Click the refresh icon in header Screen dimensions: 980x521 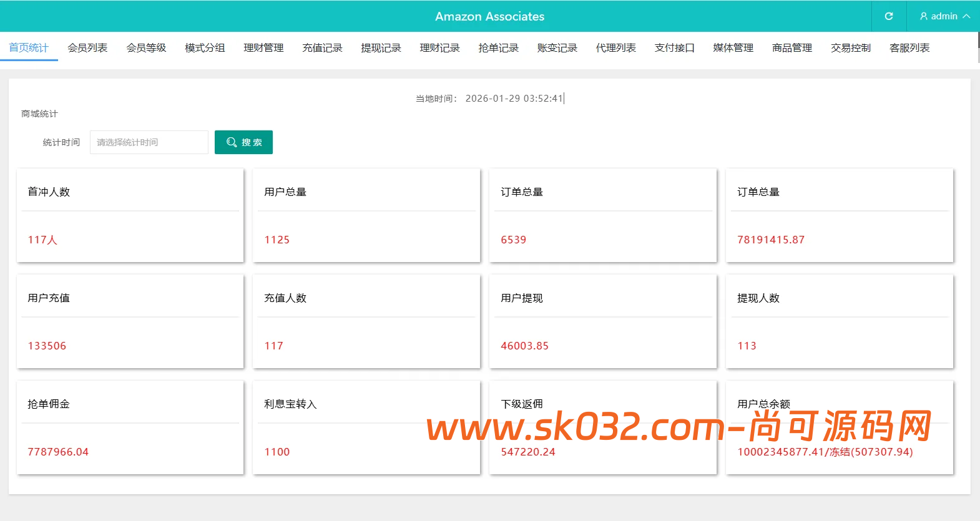tap(889, 16)
